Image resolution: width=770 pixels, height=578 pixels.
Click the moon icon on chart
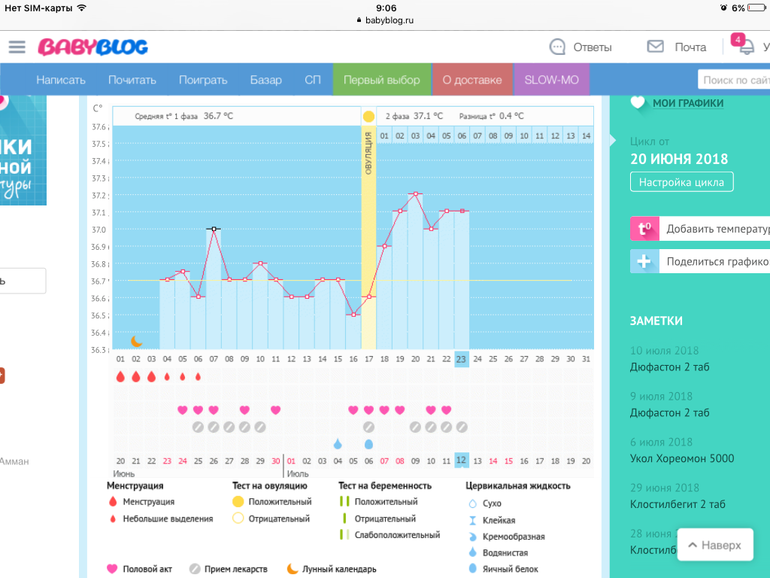coord(137,341)
